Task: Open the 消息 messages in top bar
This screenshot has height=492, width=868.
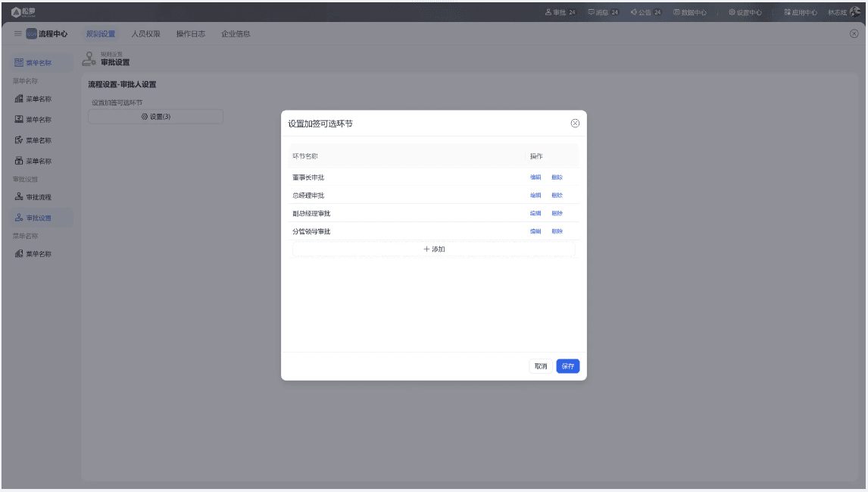Action: [603, 12]
